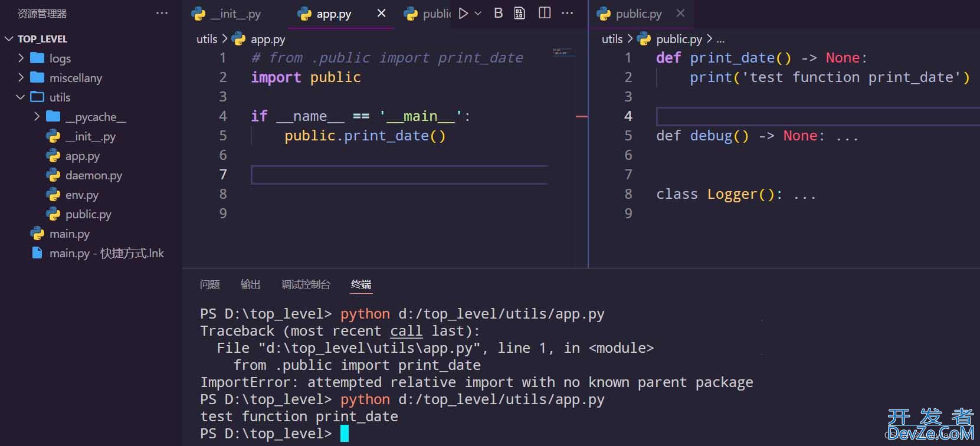Select the main.py shortcut .lnk file

click(x=106, y=253)
